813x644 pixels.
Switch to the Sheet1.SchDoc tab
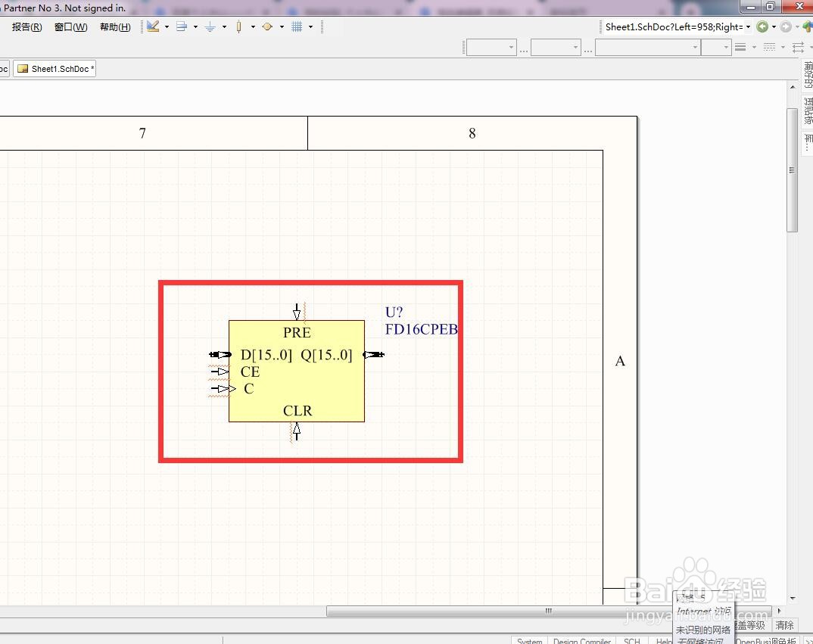(55, 68)
